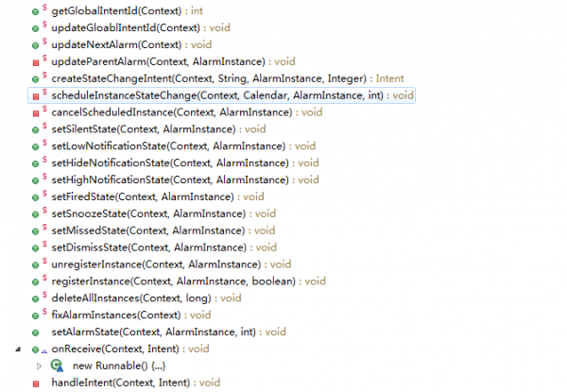Image resolution: width=567 pixels, height=392 pixels.
Task: Expand the new Runnable() node
Action: point(39,366)
